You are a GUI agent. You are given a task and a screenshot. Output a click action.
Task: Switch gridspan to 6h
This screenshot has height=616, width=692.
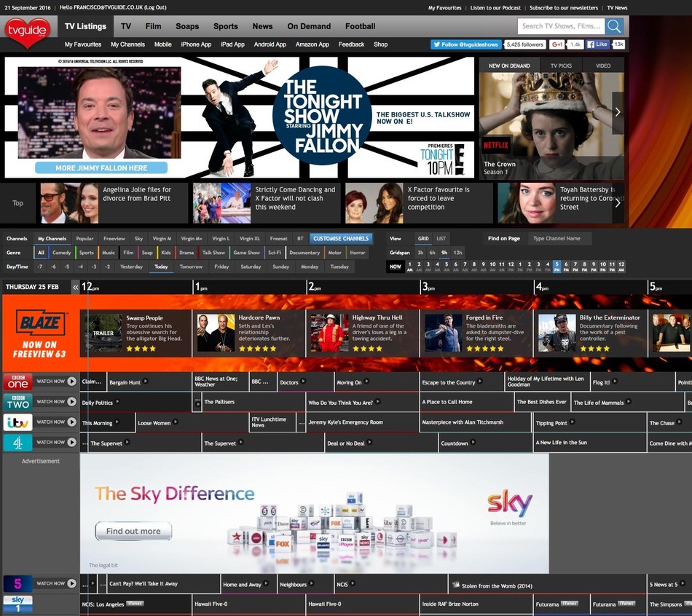(434, 253)
